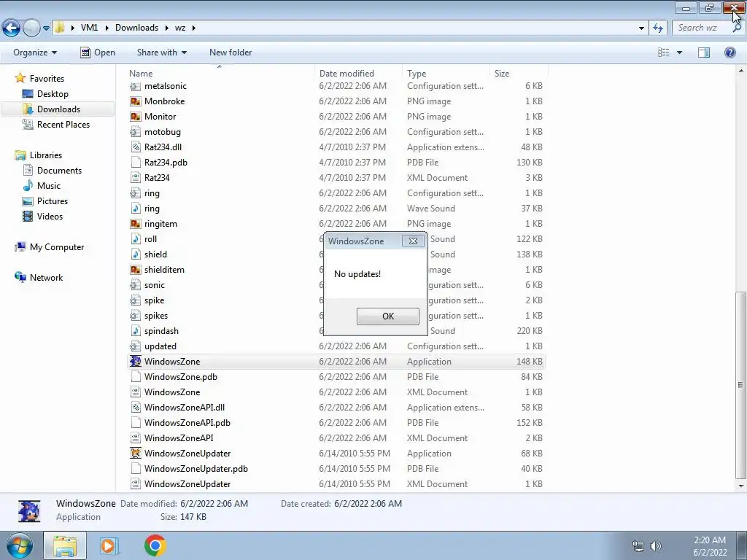747x560 pixels.
Task: Select the WindowsZoneUpdater application Tails icon
Action: (135, 454)
